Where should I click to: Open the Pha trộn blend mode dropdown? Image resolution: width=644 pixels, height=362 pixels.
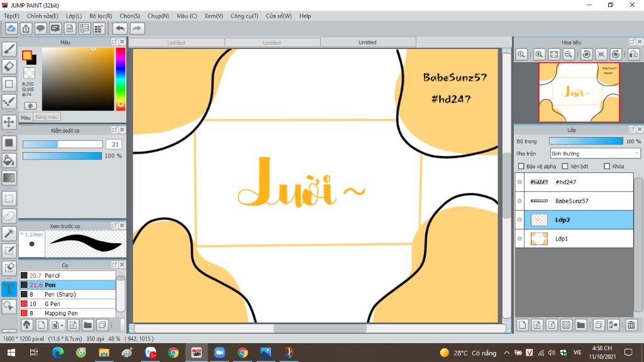click(595, 153)
